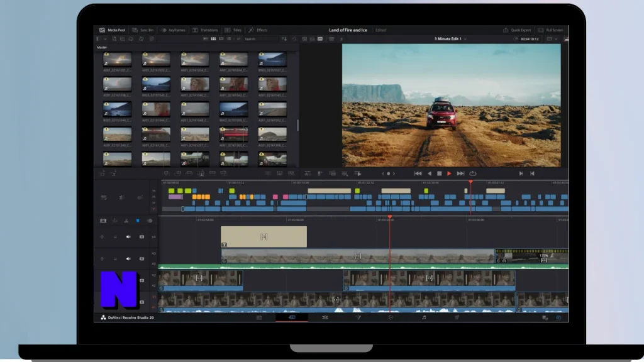Click the red Play button
This screenshot has height=362, width=644.
tap(449, 173)
